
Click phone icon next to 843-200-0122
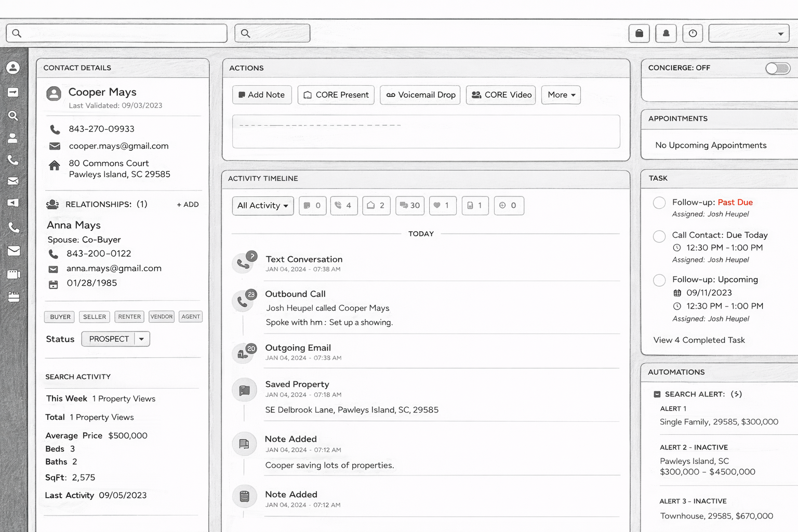(54, 254)
